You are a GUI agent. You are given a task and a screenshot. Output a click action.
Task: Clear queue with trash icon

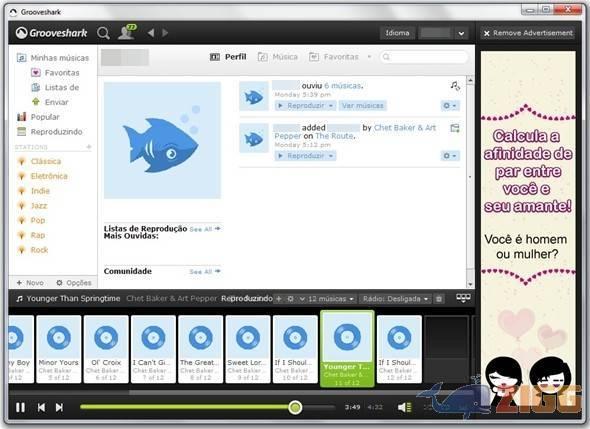tap(439, 299)
